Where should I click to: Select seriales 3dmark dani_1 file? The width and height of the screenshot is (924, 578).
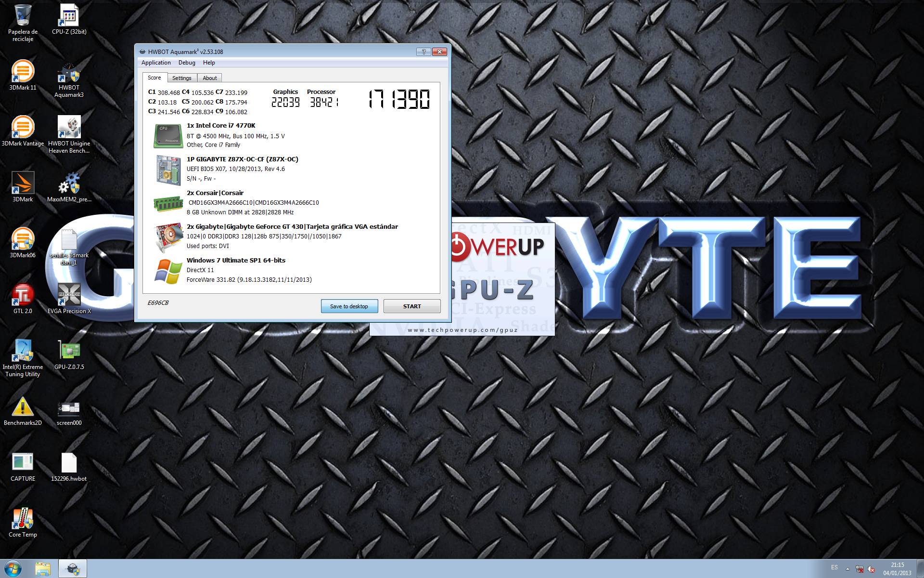click(x=69, y=246)
